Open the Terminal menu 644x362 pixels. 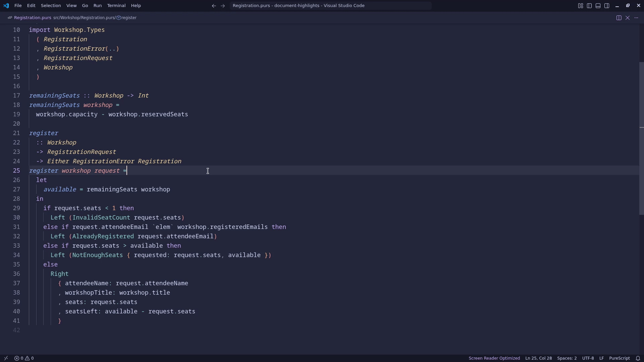pyautogui.click(x=116, y=6)
